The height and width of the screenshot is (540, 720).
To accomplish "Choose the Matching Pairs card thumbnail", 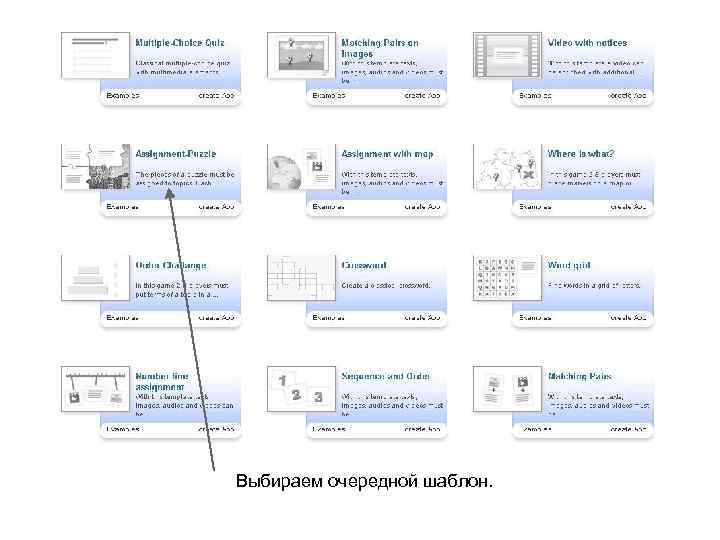I will click(507, 389).
